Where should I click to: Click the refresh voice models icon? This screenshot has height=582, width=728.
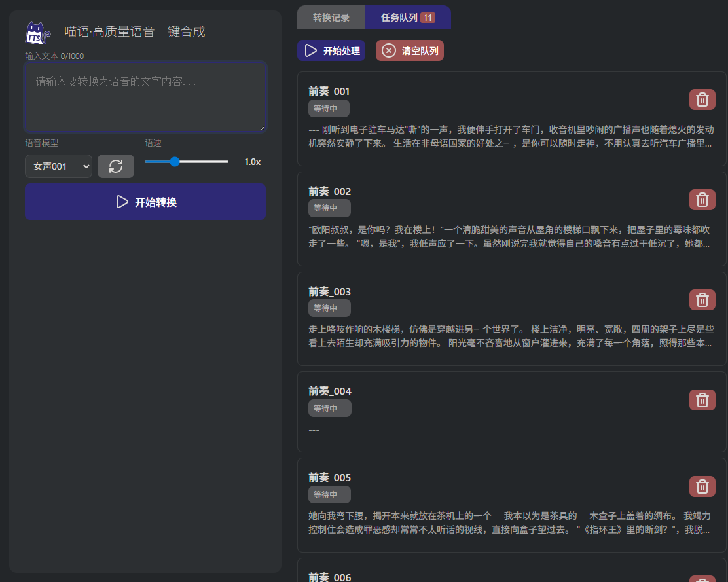116,166
